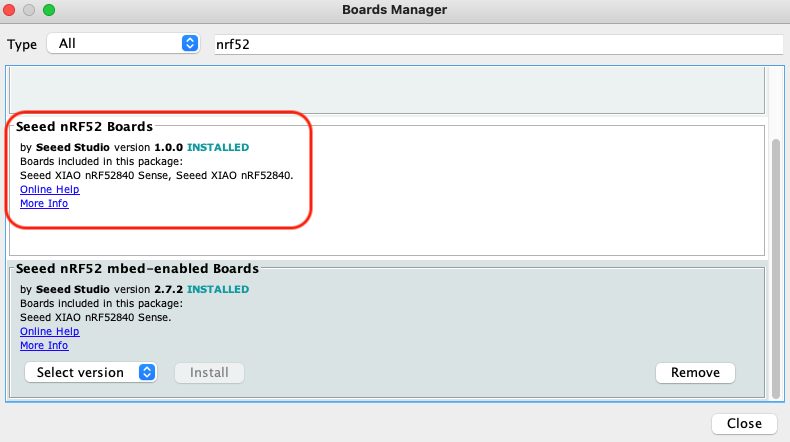Select the Seeed nRF52 Boards title text
The image size is (790, 442).
(84, 127)
